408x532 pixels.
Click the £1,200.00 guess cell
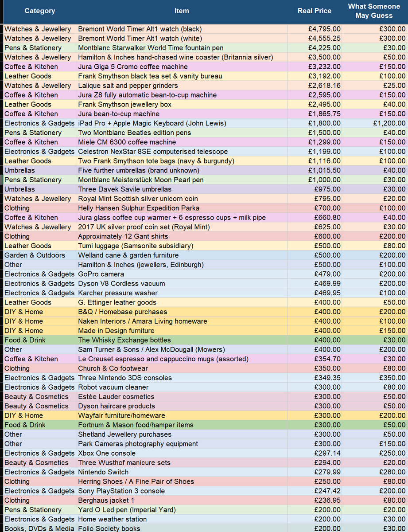click(x=374, y=123)
